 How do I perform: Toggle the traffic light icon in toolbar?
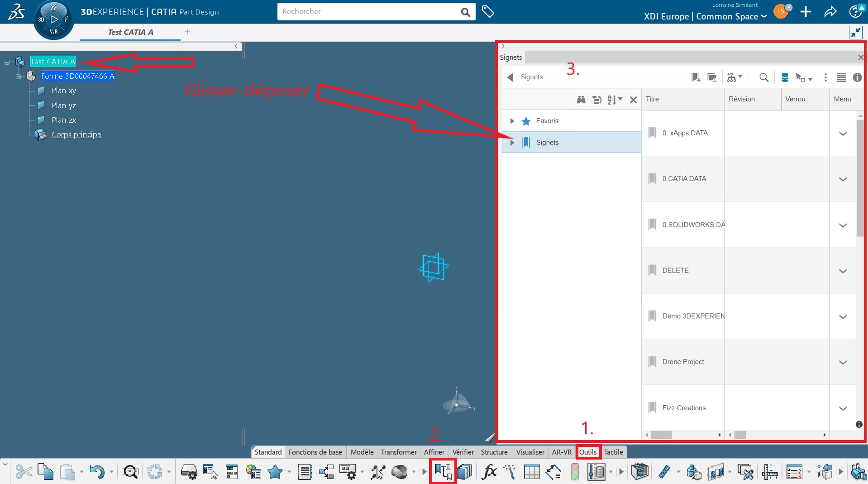[575, 472]
